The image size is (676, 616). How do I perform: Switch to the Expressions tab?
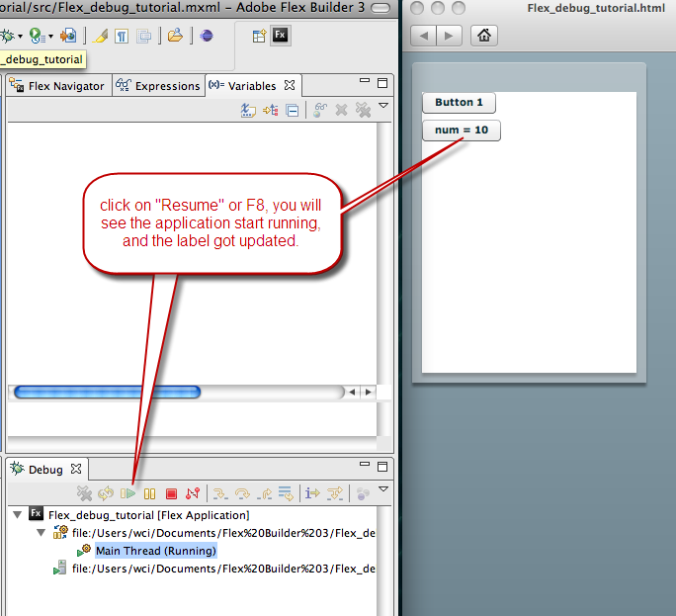pyautogui.click(x=158, y=86)
